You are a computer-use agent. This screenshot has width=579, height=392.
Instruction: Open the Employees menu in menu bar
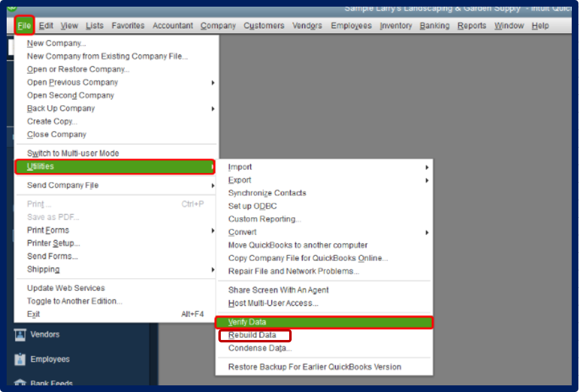click(x=351, y=26)
